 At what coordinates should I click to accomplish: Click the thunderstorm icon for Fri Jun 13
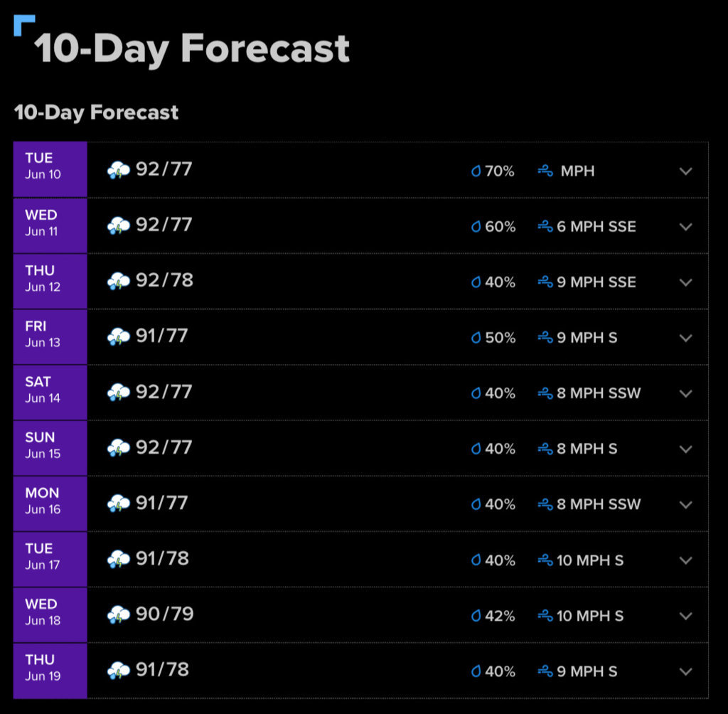[x=119, y=337]
